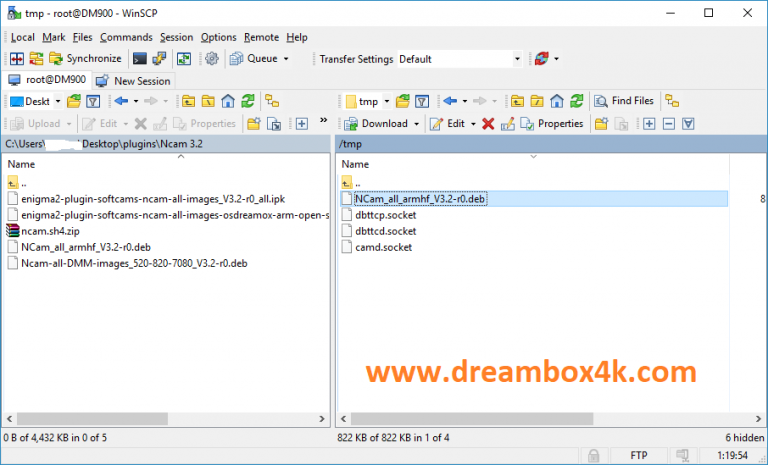Screen dimensions: 768x465
Task: Click the Compare Directories toolbar icon
Action: (x=17, y=59)
